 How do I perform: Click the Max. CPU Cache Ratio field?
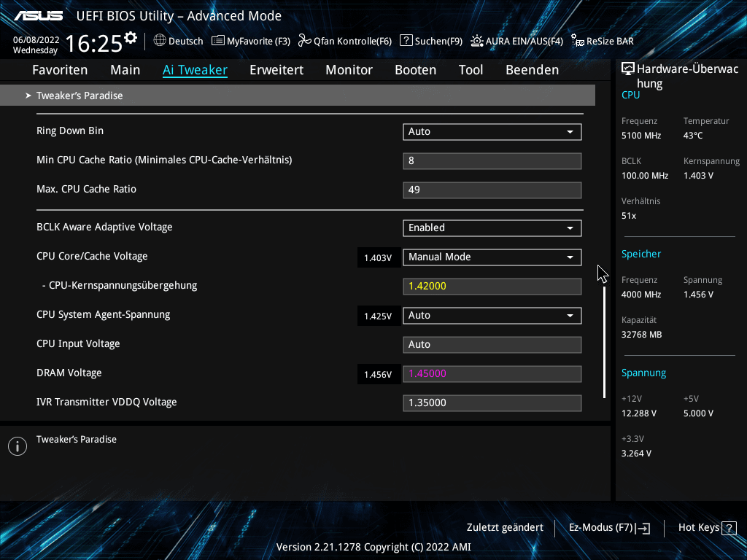click(492, 190)
